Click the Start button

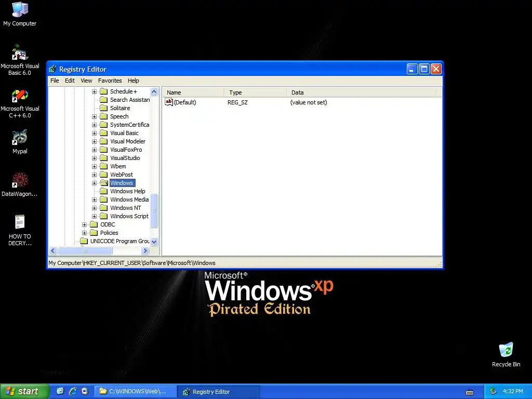[x=24, y=391]
